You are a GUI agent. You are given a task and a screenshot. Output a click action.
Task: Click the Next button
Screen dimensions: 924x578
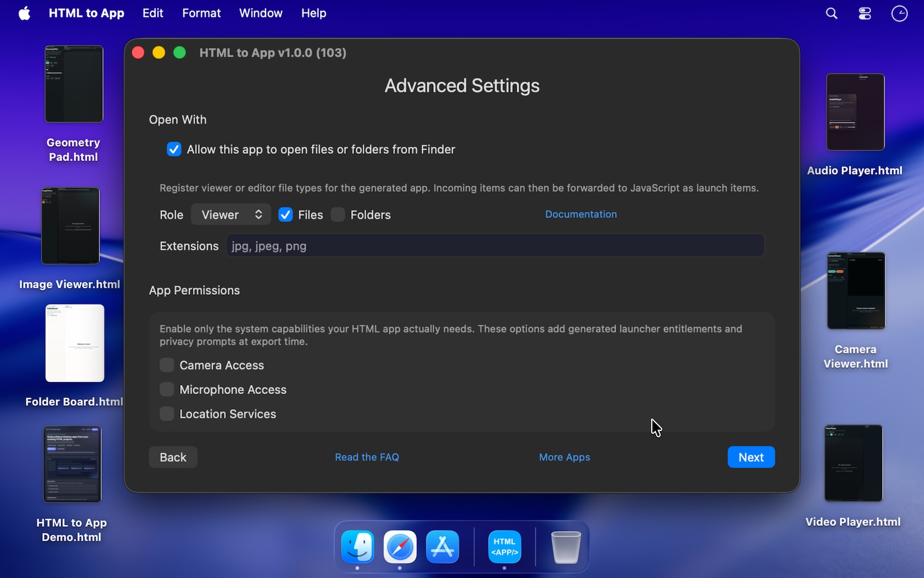[x=751, y=457]
